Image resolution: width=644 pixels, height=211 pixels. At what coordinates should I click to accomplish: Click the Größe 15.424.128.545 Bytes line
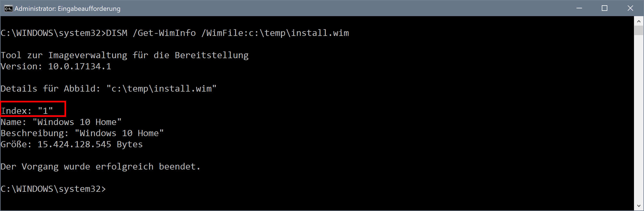pos(71,144)
